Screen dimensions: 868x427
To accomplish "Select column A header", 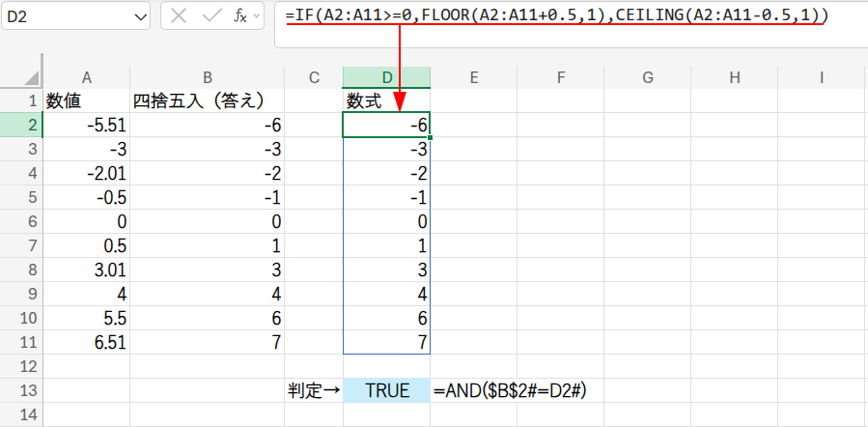I will [87, 77].
